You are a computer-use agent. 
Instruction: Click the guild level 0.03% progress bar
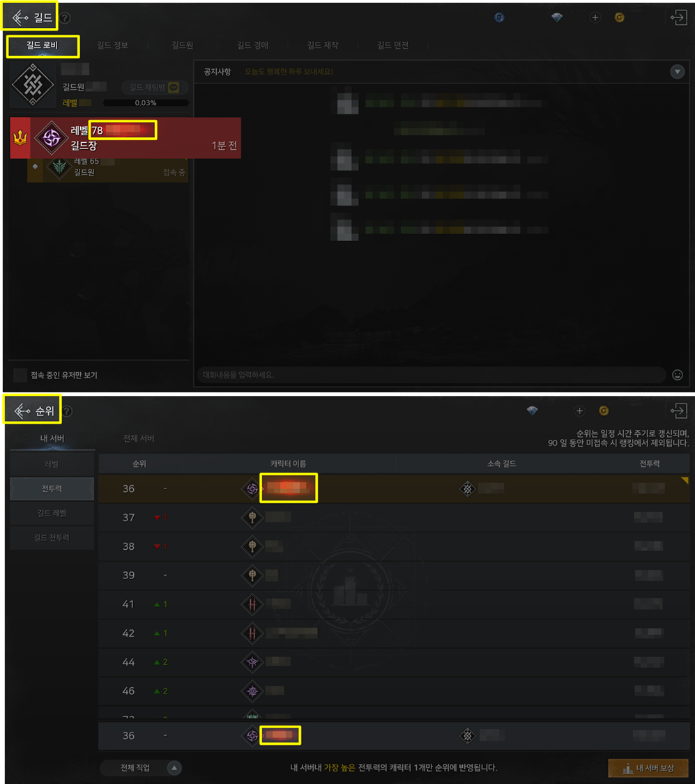tap(146, 102)
